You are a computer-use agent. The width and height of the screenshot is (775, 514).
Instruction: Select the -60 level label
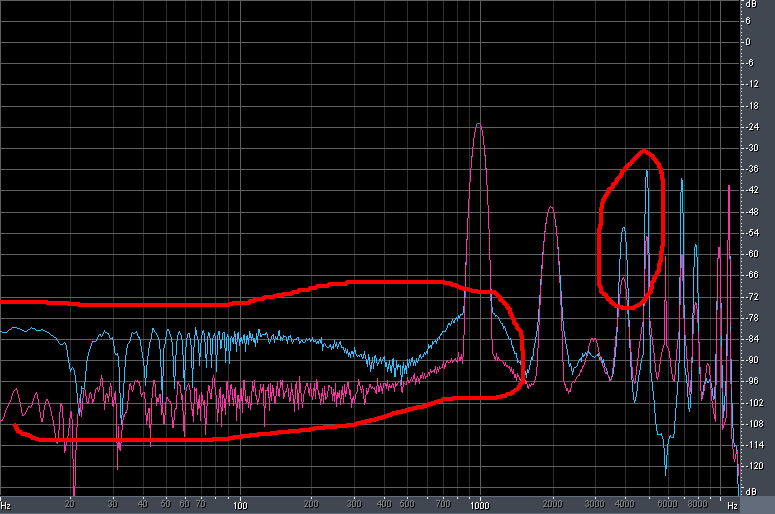[x=751, y=254]
